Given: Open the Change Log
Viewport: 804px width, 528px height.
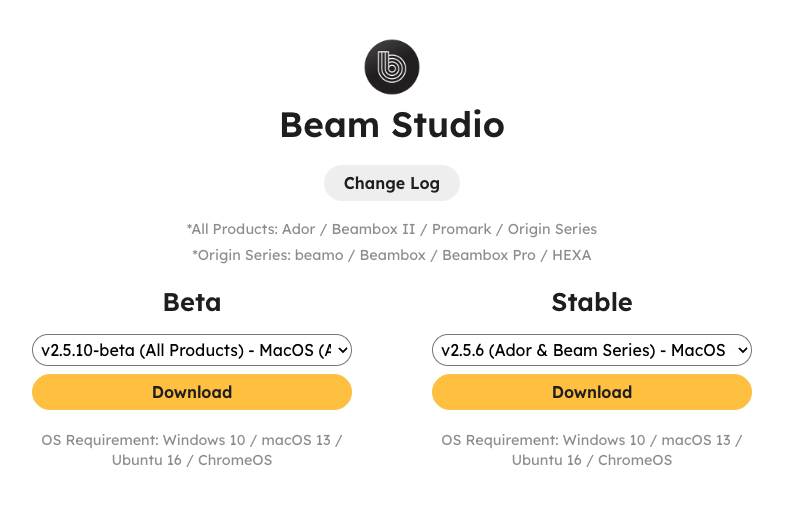Looking at the screenshot, I should (x=392, y=183).
